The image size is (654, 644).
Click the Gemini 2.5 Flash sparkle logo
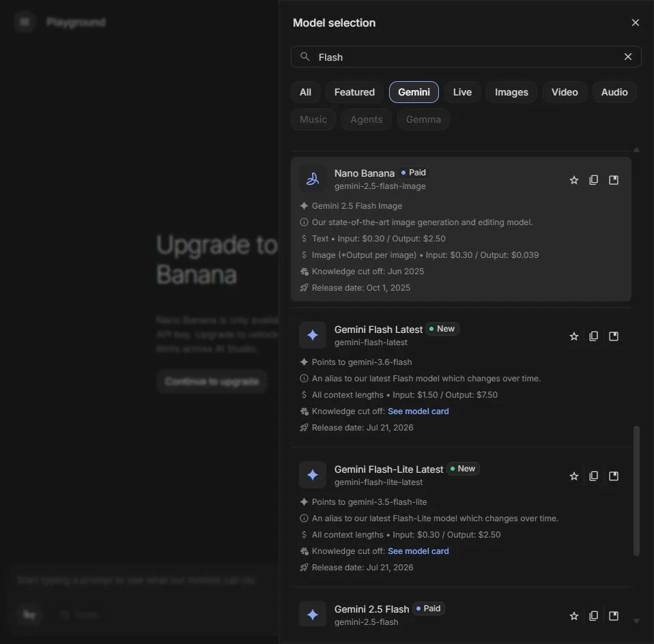[x=313, y=615]
